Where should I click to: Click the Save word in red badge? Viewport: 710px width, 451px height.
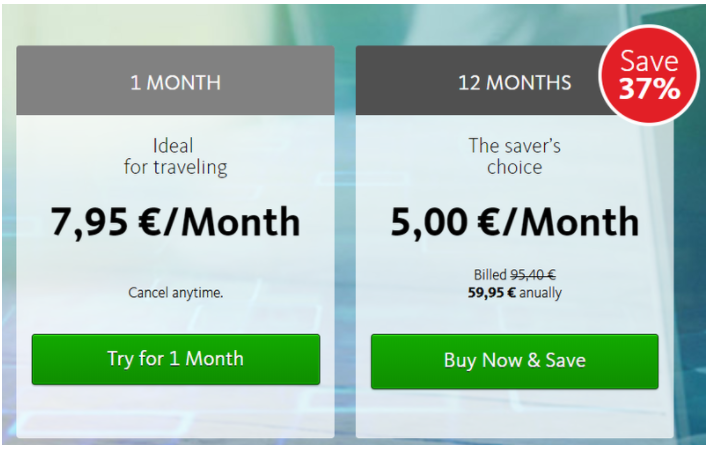pos(649,61)
